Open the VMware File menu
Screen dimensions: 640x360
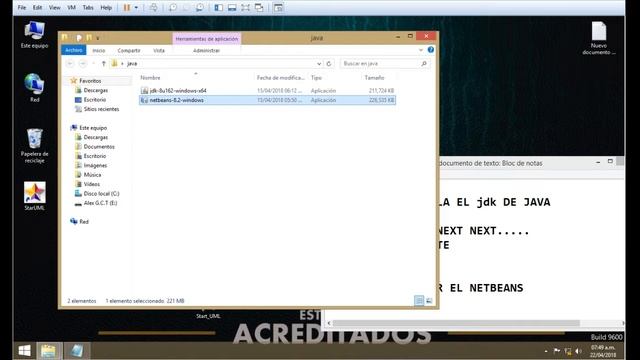22,7
